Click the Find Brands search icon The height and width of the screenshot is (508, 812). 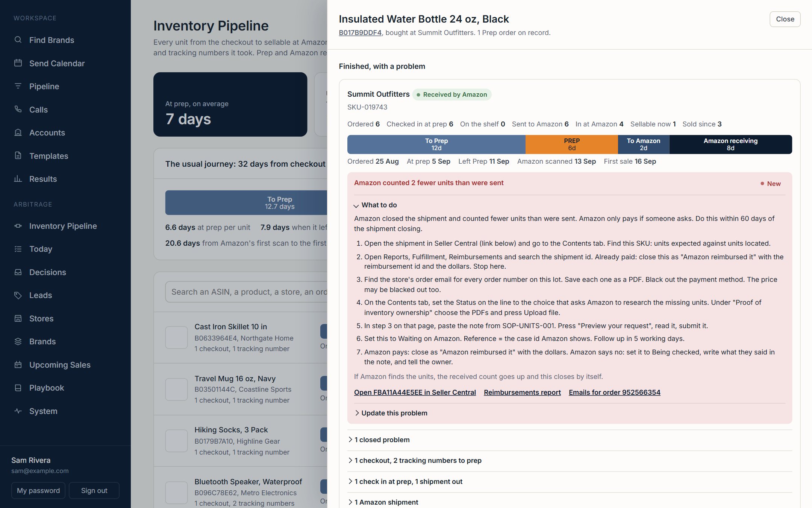pyautogui.click(x=18, y=40)
